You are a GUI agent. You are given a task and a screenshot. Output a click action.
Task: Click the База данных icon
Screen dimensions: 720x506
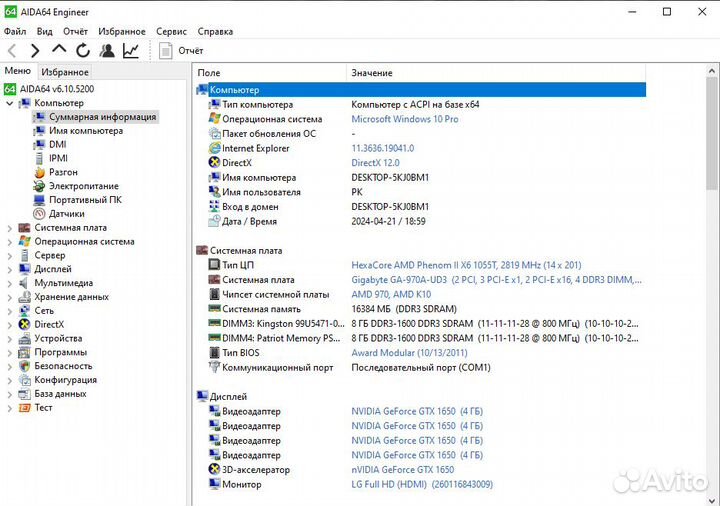point(25,394)
